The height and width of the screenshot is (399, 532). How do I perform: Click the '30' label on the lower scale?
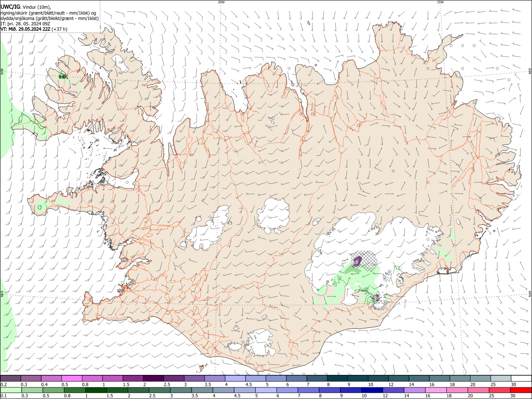tap(512, 396)
